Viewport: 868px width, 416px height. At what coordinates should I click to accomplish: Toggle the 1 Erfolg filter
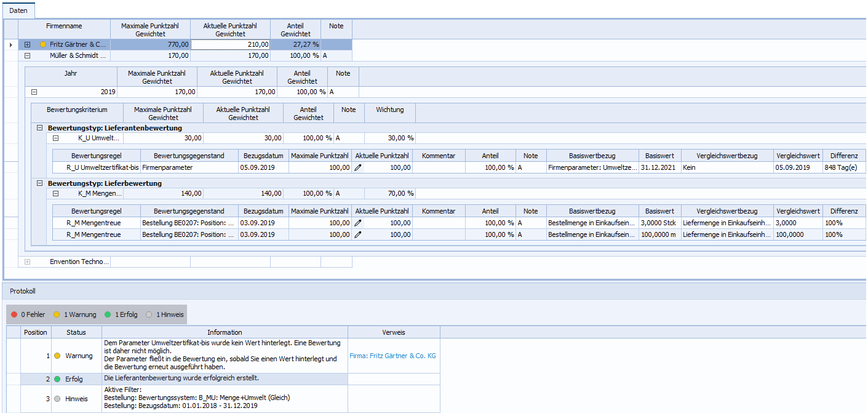click(121, 314)
